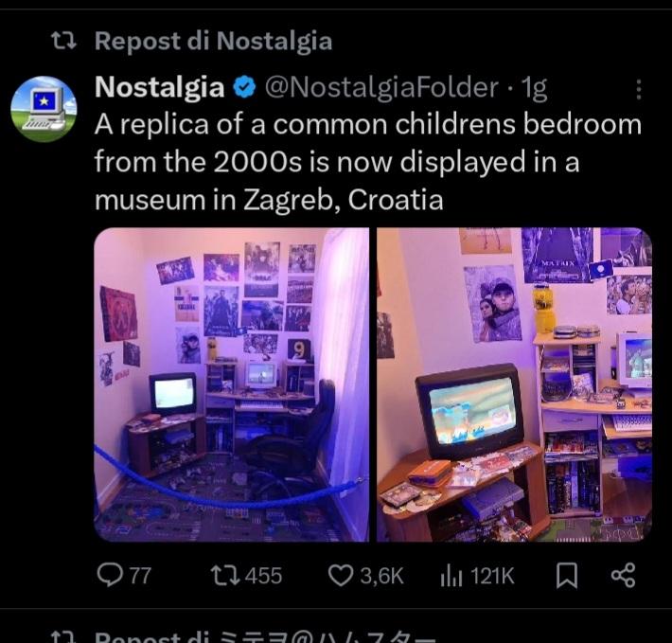Open the right bedroom TV close-up photo

[514, 384]
